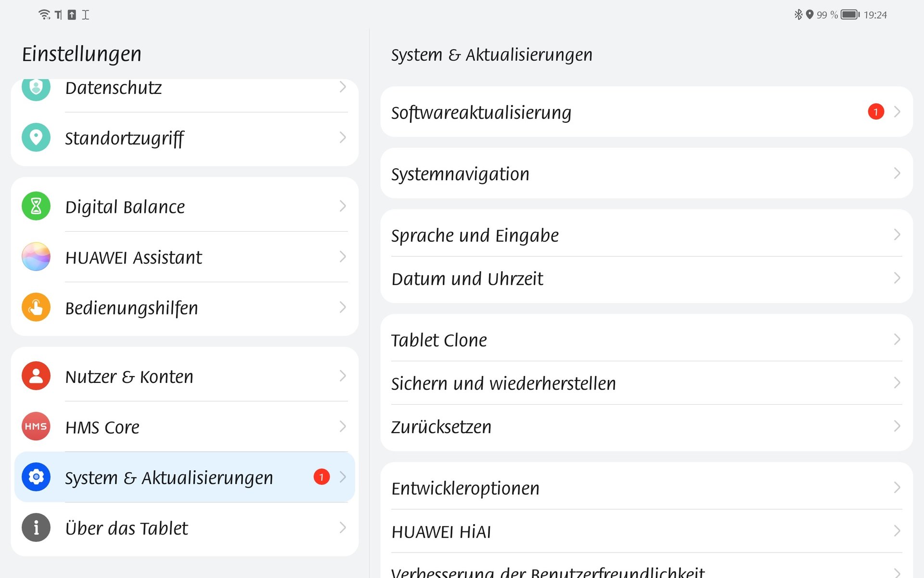The width and height of the screenshot is (924, 578).
Task: Tap chevron next to Über das Tablet
Action: [343, 527]
